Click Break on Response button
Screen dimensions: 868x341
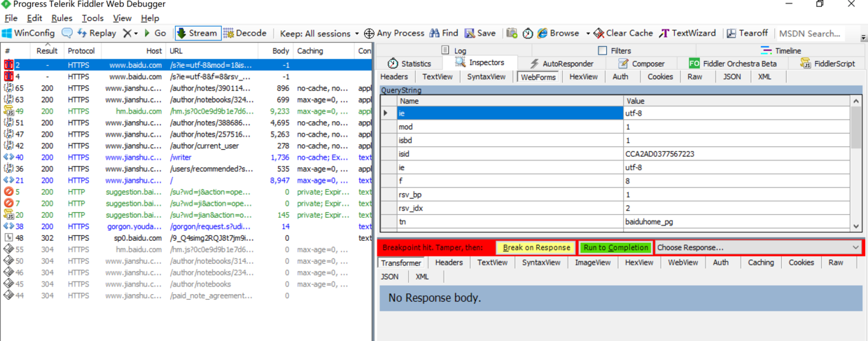point(536,247)
